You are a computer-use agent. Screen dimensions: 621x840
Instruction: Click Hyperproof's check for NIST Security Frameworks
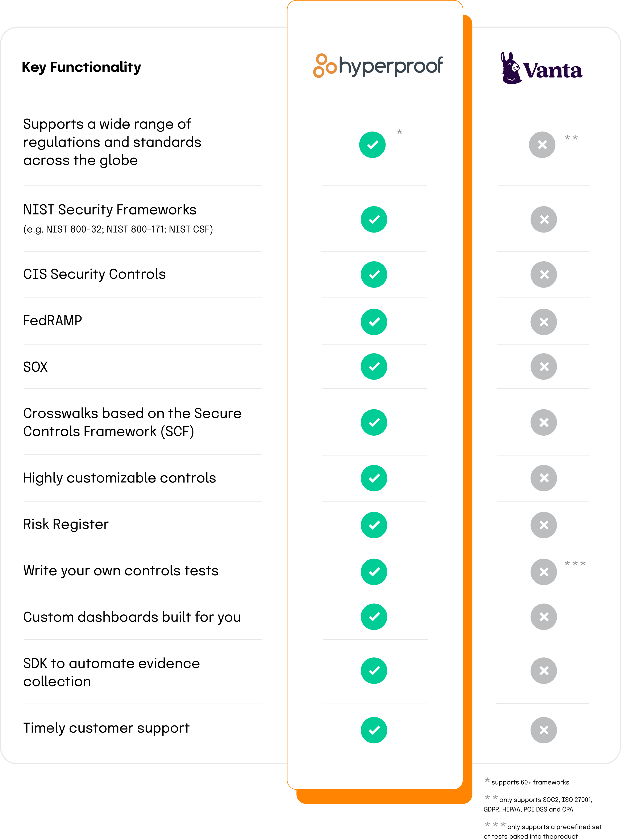click(x=374, y=219)
